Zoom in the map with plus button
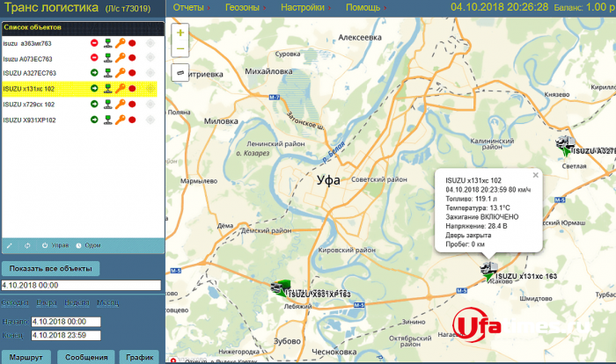The width and height of the screenshot is (616, 364). coord(180,33)
